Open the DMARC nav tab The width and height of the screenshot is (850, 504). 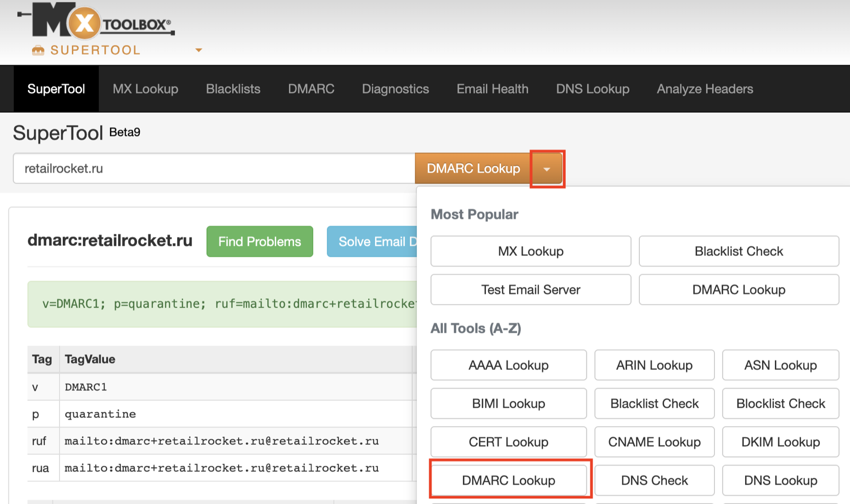(x=311, y=89)
